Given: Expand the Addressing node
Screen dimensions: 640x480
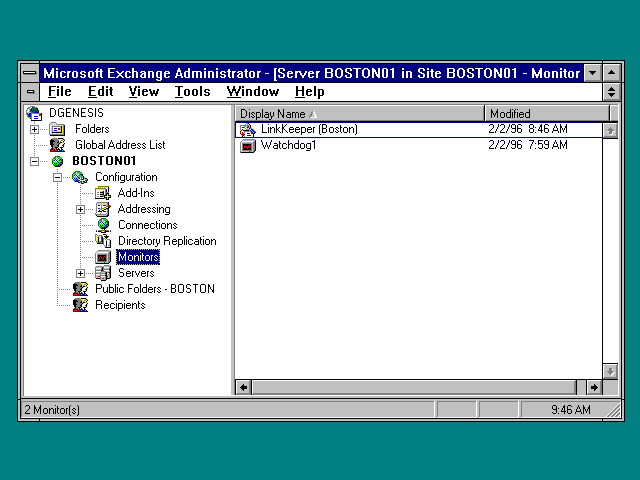Looking at the screenshot, I should (80, 209).
